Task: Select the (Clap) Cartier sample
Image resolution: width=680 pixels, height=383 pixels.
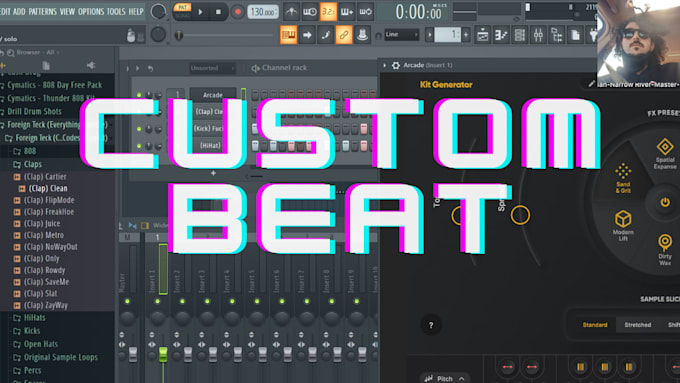Action: click(45, 177)
